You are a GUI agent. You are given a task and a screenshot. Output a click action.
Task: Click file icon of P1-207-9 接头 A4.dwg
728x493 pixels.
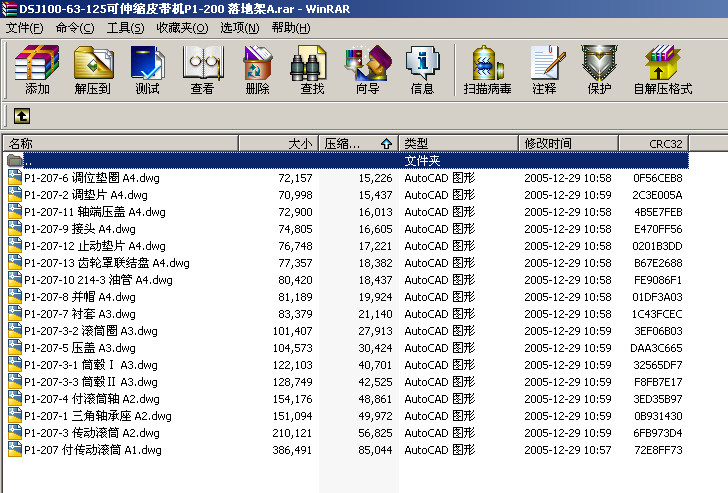click(x=15, y=228)
